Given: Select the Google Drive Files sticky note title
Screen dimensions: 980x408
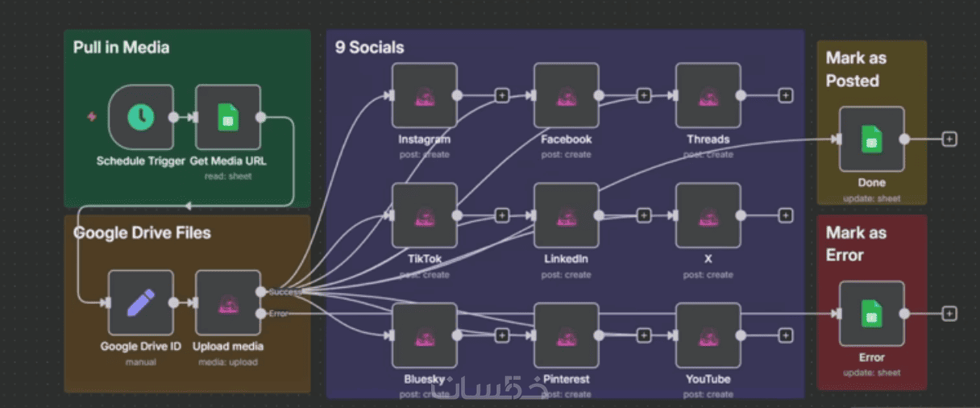Looking at the screenshot, I should (x=142, y=233).
